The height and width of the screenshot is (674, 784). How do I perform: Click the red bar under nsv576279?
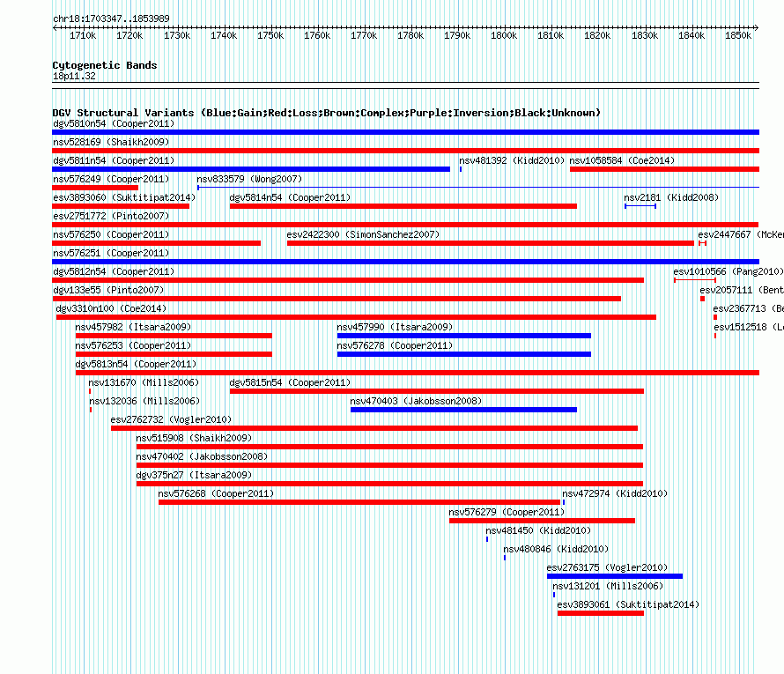coord(542,521)
